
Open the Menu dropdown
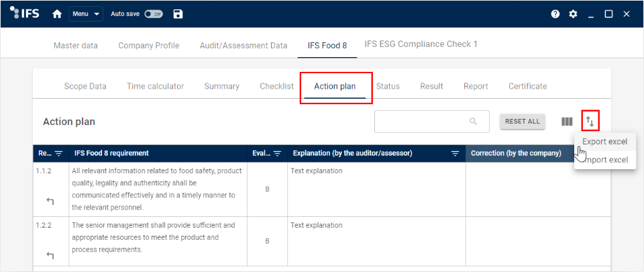[86, 14]
